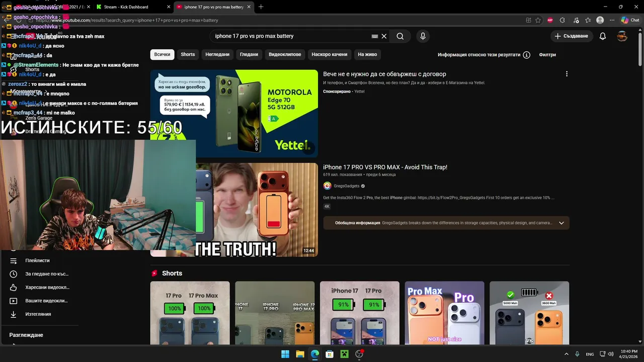The width and height of the screenshot is (644, 362).
Task: Click the Информация относно тези резултати text
Action: pyautogui.click(x=478, y=55)
